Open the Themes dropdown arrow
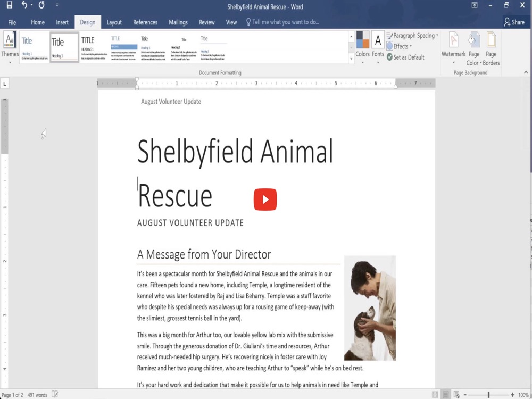The image size is (532, 399). [x=10, y=62]
